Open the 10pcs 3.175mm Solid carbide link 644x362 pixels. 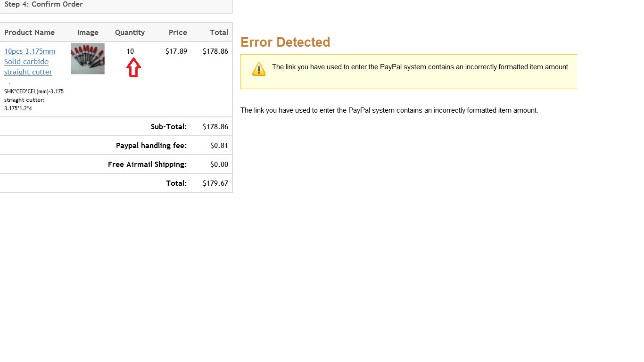pos(30,62)
